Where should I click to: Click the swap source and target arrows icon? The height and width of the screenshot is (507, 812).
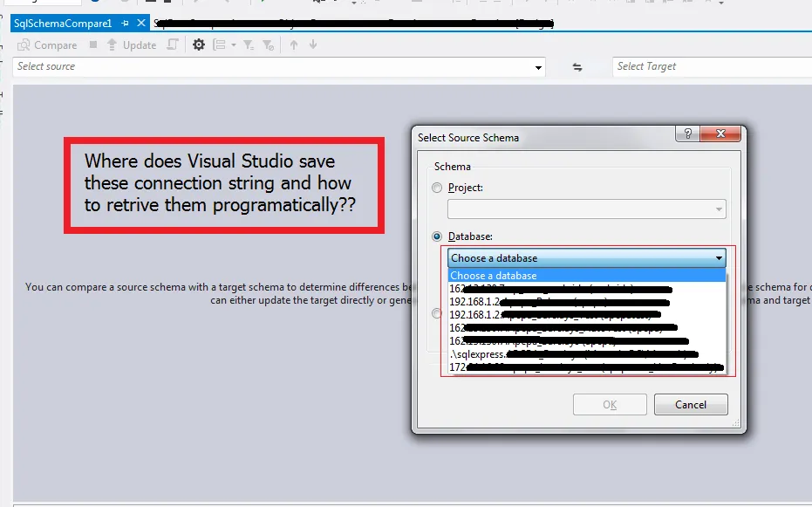[x=577, y=67]
